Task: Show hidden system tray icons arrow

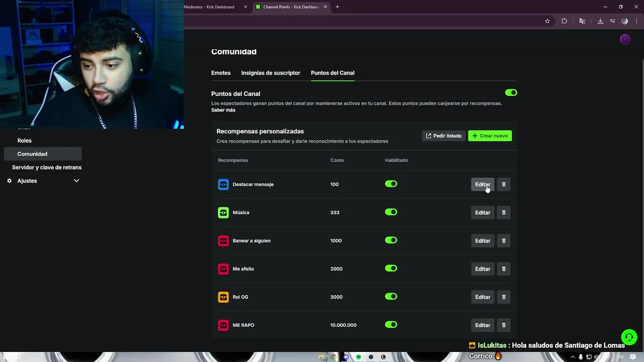Action: [x=572, y=357]
